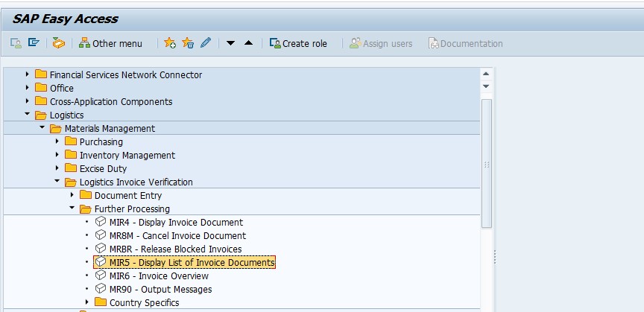Select MRBR - Release Blocked Invoices

coord(175,249)
